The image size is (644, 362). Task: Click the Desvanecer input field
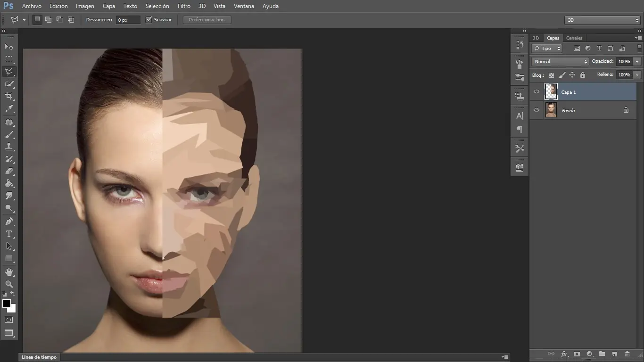128,20
